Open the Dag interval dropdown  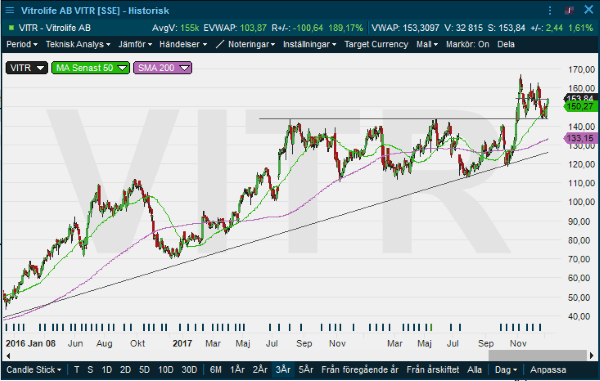click(506, 370)
